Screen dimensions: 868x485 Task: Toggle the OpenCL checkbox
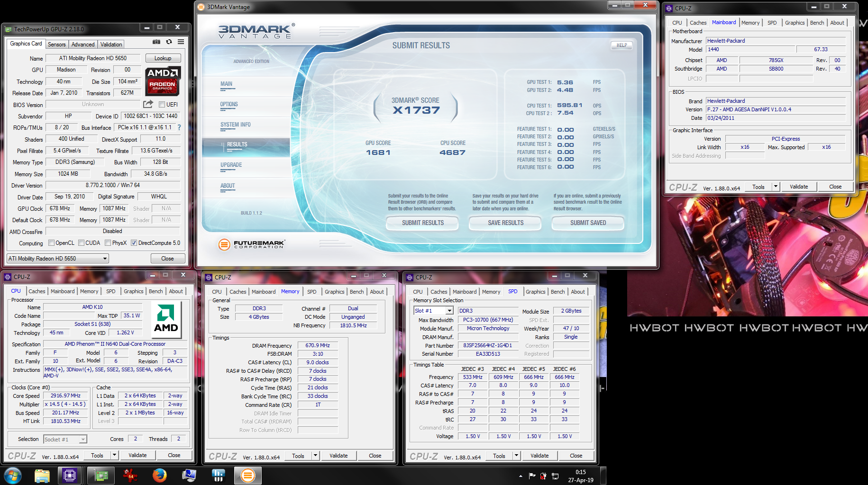click(x=51, y=243)
